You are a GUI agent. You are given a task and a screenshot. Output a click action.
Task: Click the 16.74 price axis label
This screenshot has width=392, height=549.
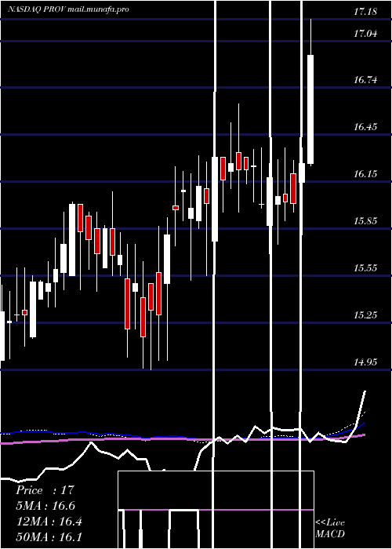coord(365,80)
